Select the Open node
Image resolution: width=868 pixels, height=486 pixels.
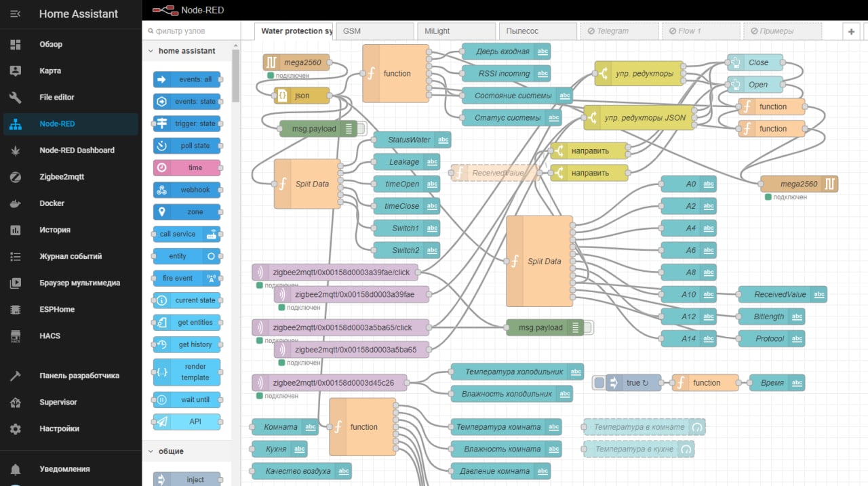755,85
